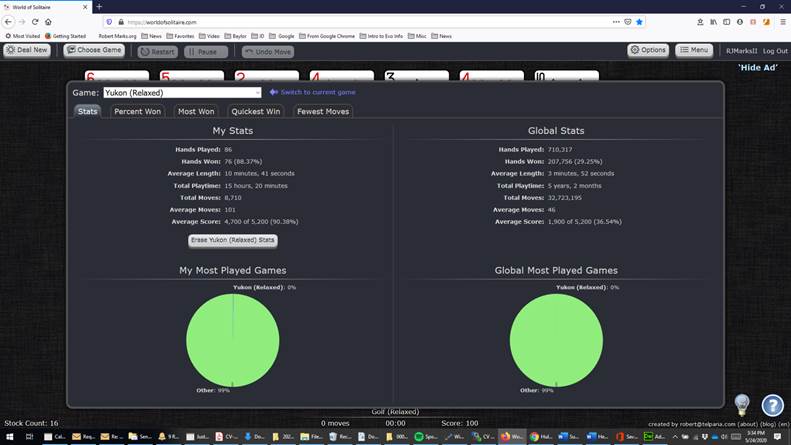
Task: Open the Most Won tab
Action: 196,112
